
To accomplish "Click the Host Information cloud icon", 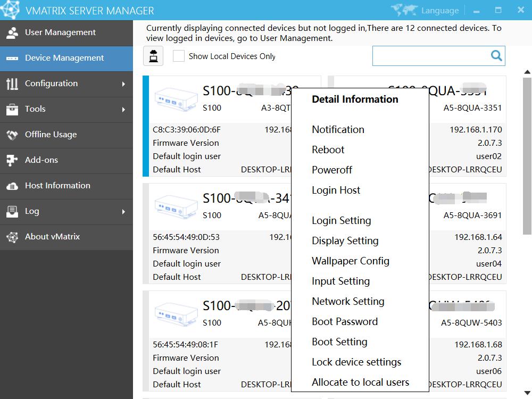I will coord(12,186).
